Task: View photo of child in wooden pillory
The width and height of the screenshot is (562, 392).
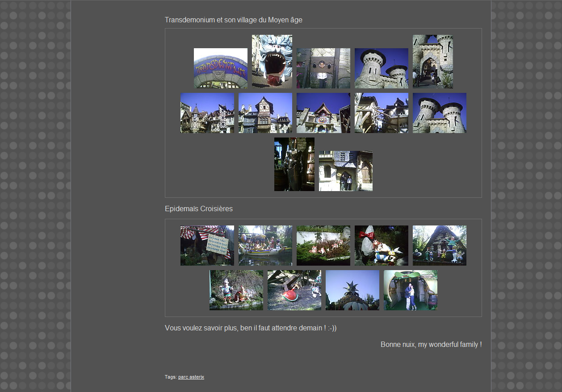Action: (323, 68)
